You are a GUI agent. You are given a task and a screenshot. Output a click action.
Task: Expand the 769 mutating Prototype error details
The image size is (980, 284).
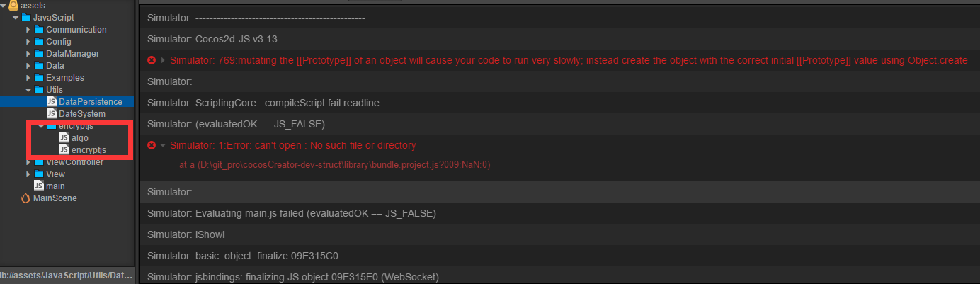pos(163,60)
